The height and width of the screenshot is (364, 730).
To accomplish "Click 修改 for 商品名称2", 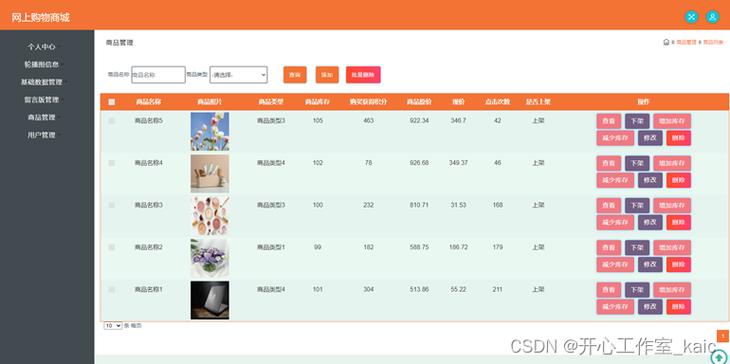I will pyautogui.click(x=650, y=265).
